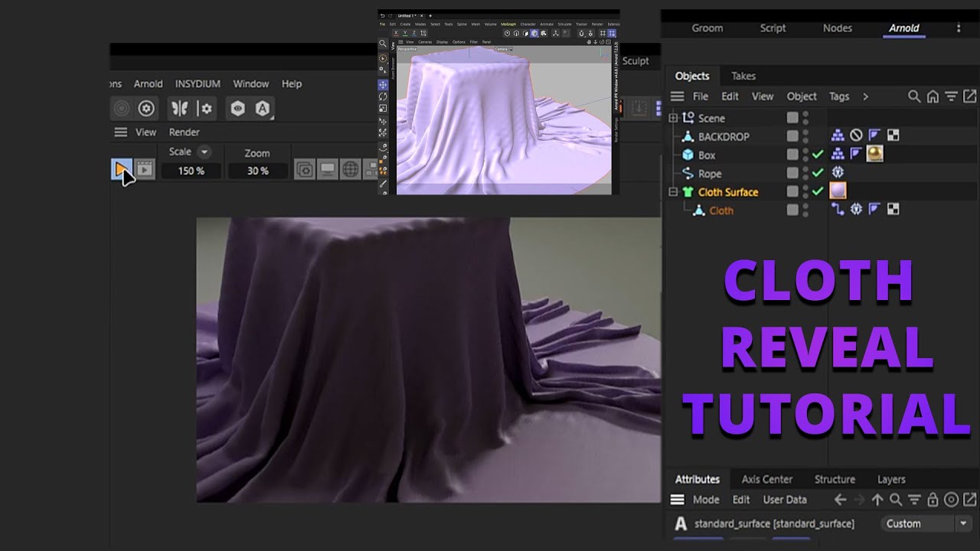Image resolution: width=980 pixels, height=551 pixels.
Task: Click the BACKDROP restriction tag icon
Action: point(856,136)
